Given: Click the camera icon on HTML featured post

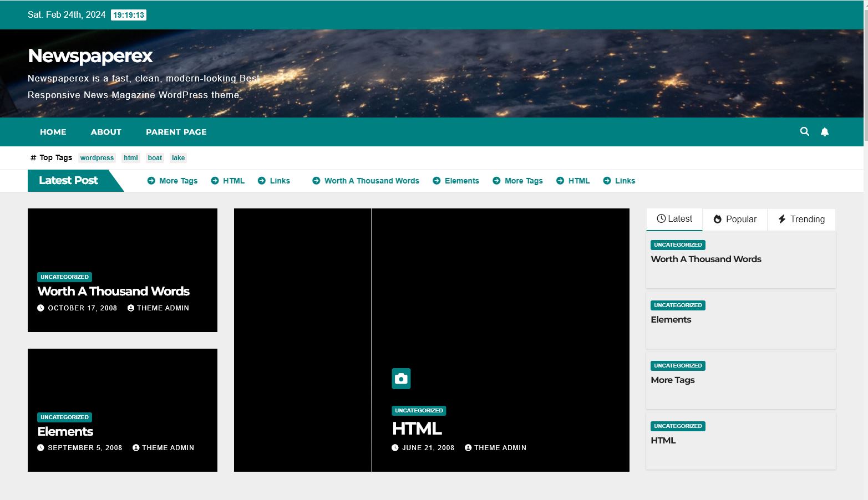Looking at the screenshot, I should 401,379.
